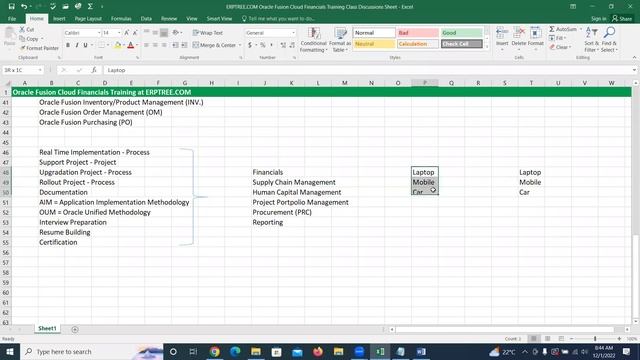Image resolution: width=640 pixels, height=360 pixels.
Task: Open Word from the Windows taskbar
Action: click(x=421, y=351)
